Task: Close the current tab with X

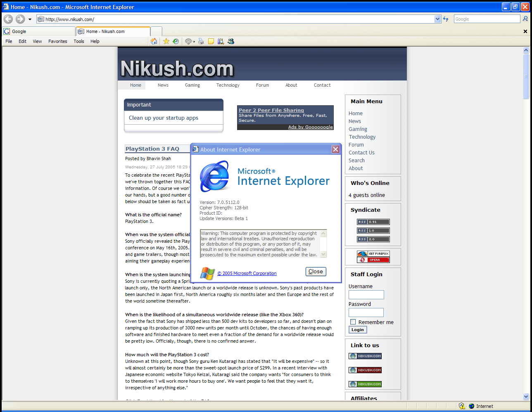Action: (525, 31)
